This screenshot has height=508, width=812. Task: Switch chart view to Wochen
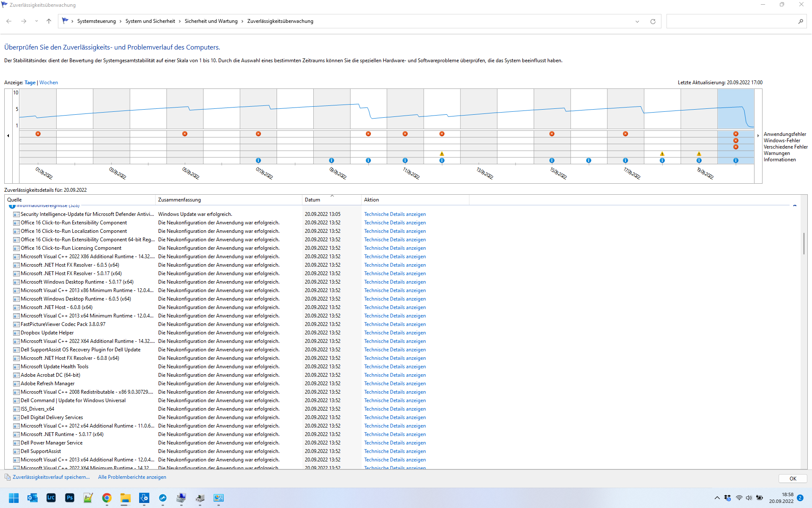pos(49,83)
